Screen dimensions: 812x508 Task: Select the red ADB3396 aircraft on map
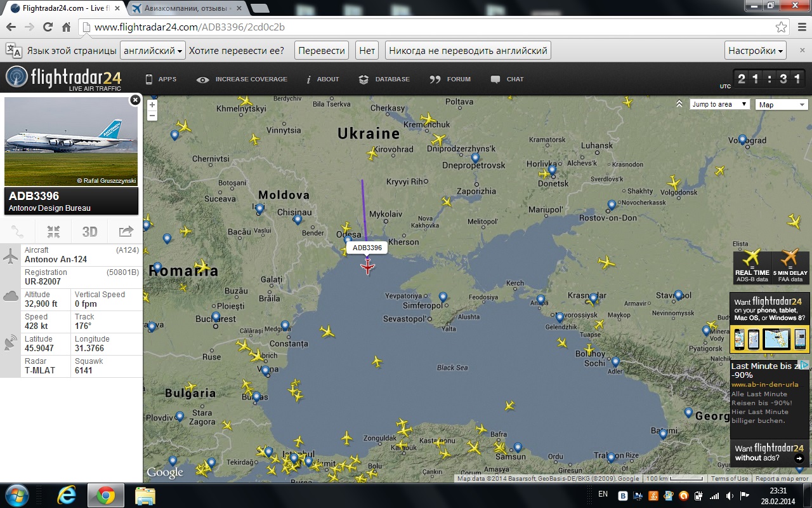click(368, 267)
